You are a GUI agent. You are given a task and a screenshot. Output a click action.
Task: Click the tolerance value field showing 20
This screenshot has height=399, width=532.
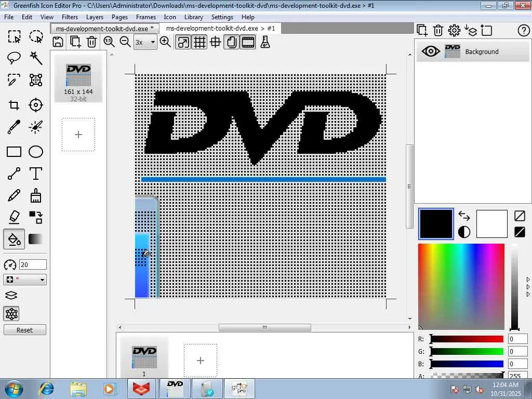tap(33, 264)
